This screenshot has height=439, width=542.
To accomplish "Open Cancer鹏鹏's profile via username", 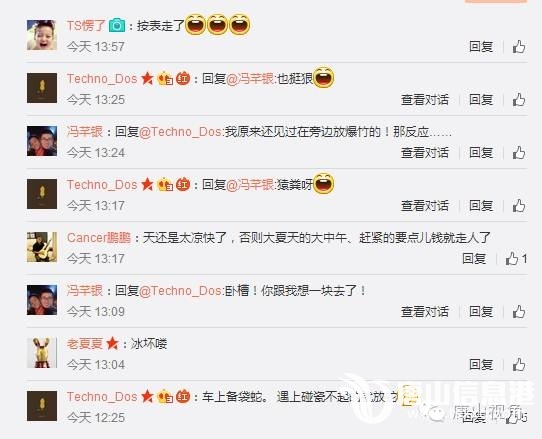I will pos(99,238).
